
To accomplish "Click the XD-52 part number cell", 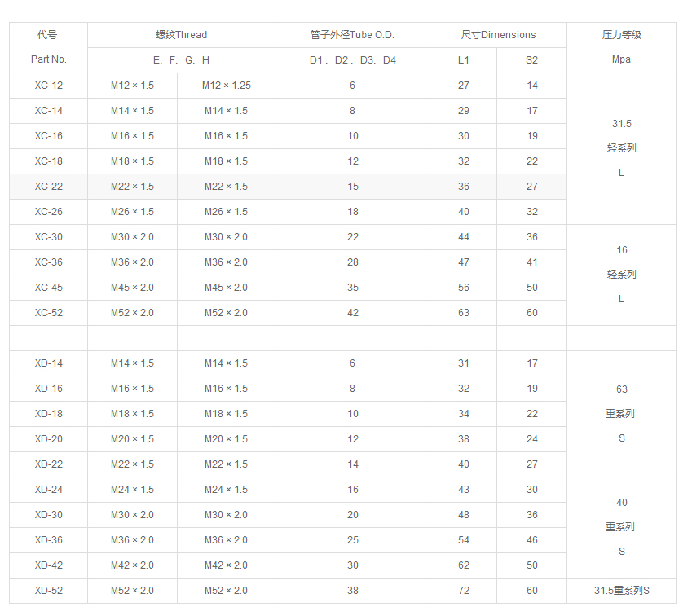I will (48, 591).
